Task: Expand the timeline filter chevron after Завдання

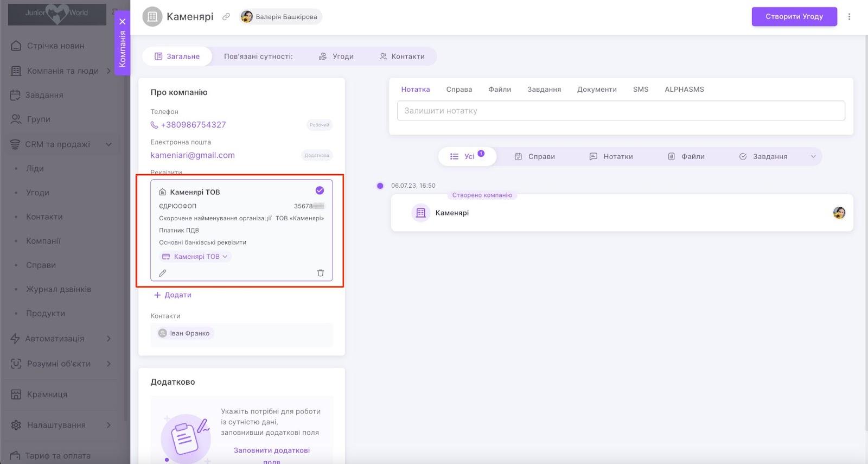Action: (813, 156)
